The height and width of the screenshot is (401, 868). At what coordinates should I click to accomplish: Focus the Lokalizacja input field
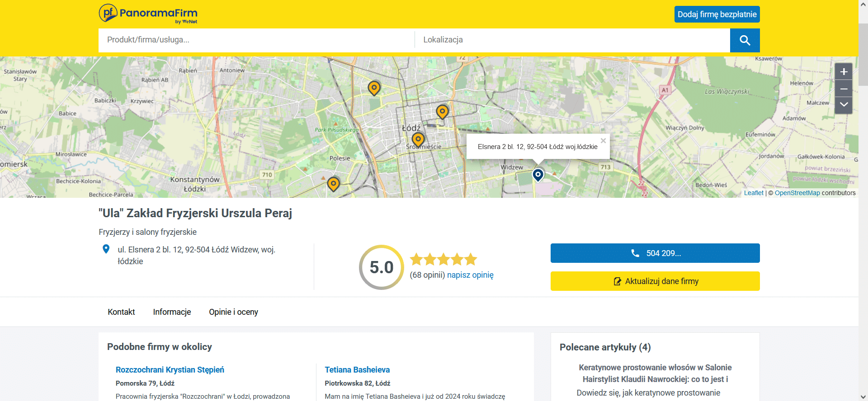[x=572, y=40]
